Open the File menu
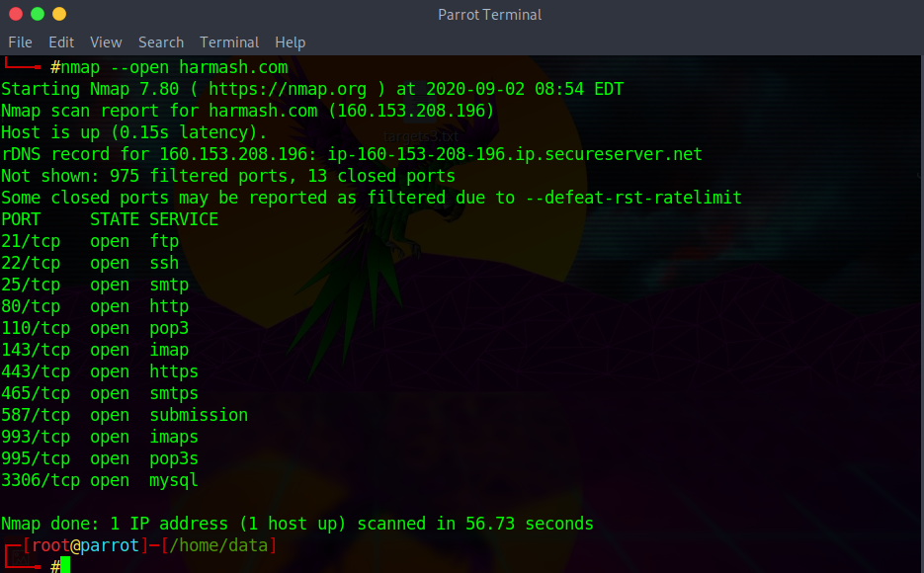The width and height of the screenshot is (924, 573). [x=20, y=42]
